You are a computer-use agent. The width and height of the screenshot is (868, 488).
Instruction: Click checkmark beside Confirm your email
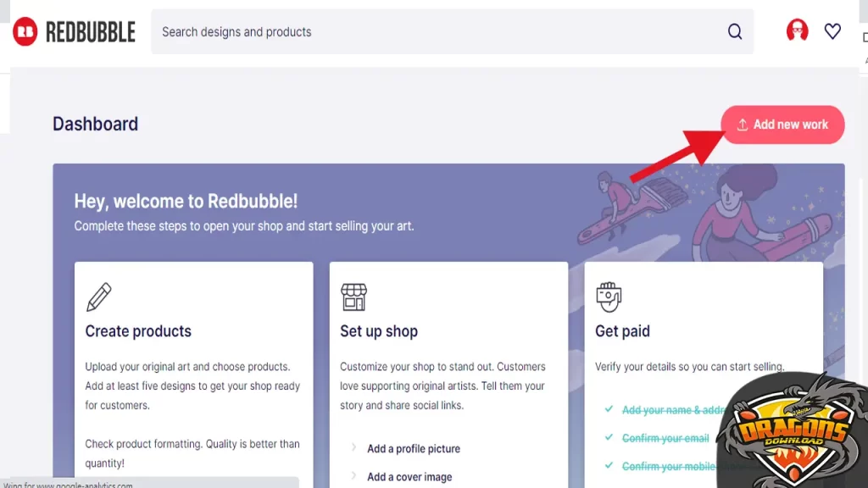pyautogui.click(x=609, y=437)
